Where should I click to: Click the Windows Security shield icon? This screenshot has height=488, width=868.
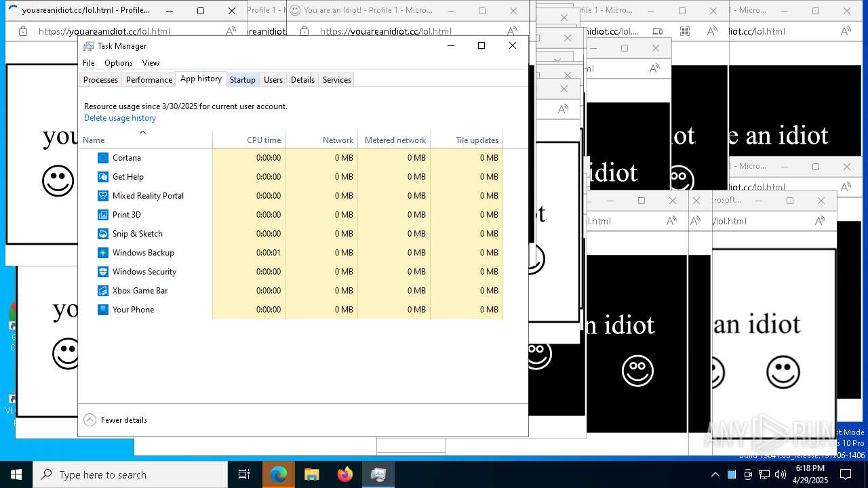(x=103, y=272)
